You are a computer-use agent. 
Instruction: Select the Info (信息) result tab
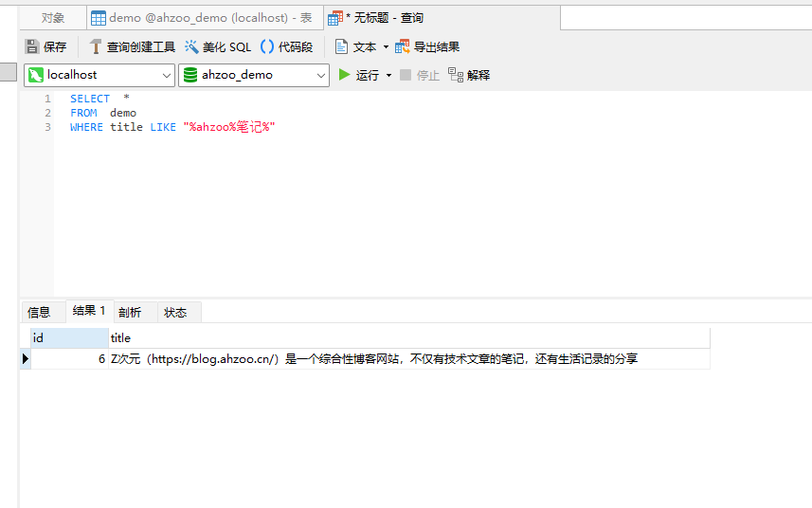tap(39, 312)
